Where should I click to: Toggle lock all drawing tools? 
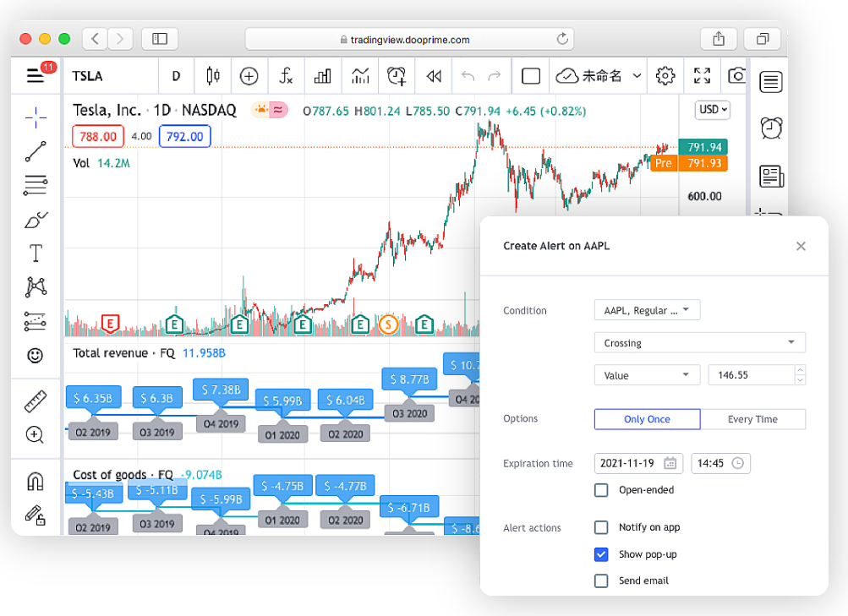coord(36,515)
